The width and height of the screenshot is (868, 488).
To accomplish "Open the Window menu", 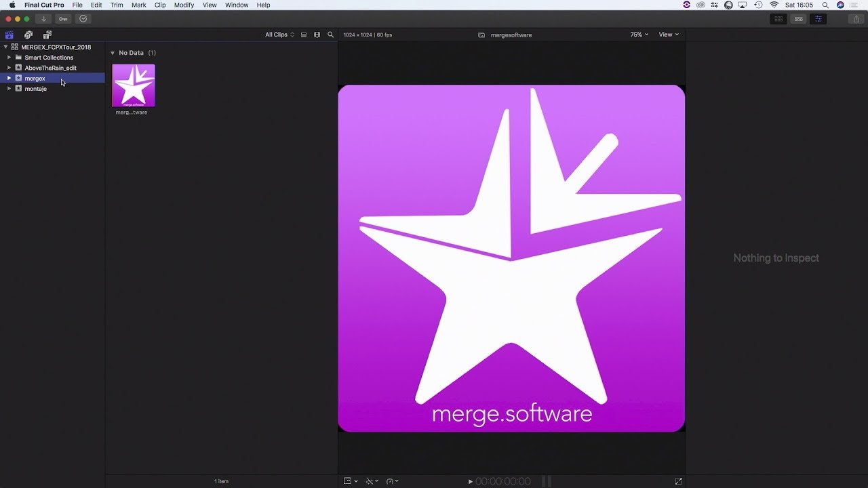I will tap(237, 5).
